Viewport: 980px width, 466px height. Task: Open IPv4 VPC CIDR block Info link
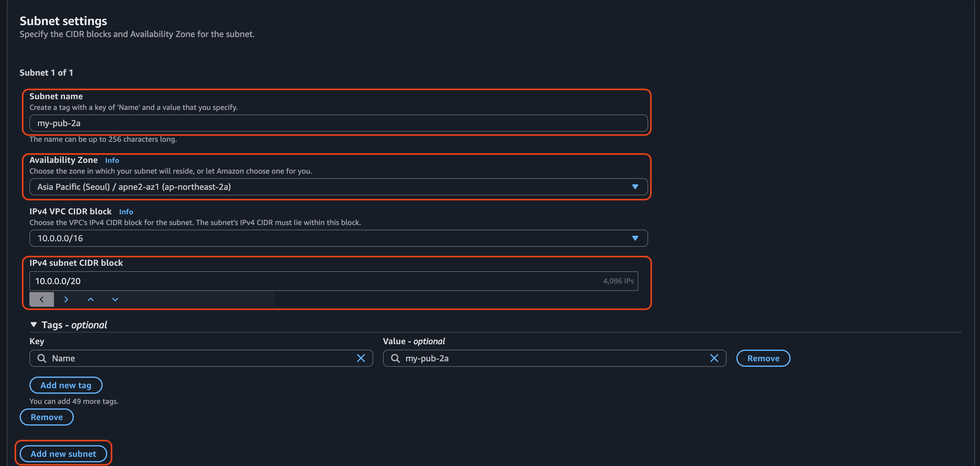coord(126,212)
